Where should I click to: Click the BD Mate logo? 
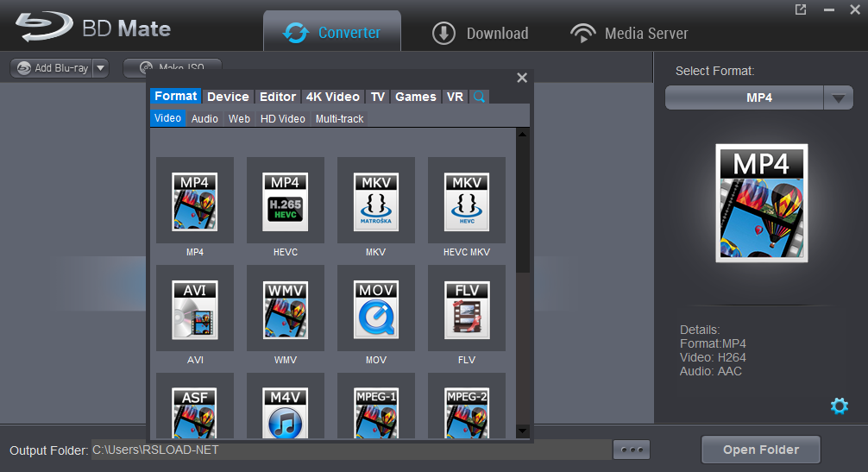(x=93, y=28)
